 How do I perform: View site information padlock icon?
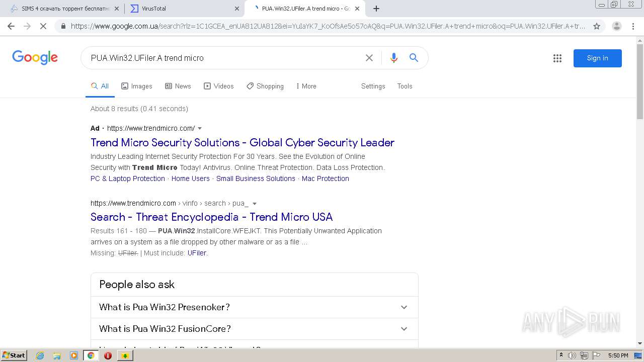point(63,26)
